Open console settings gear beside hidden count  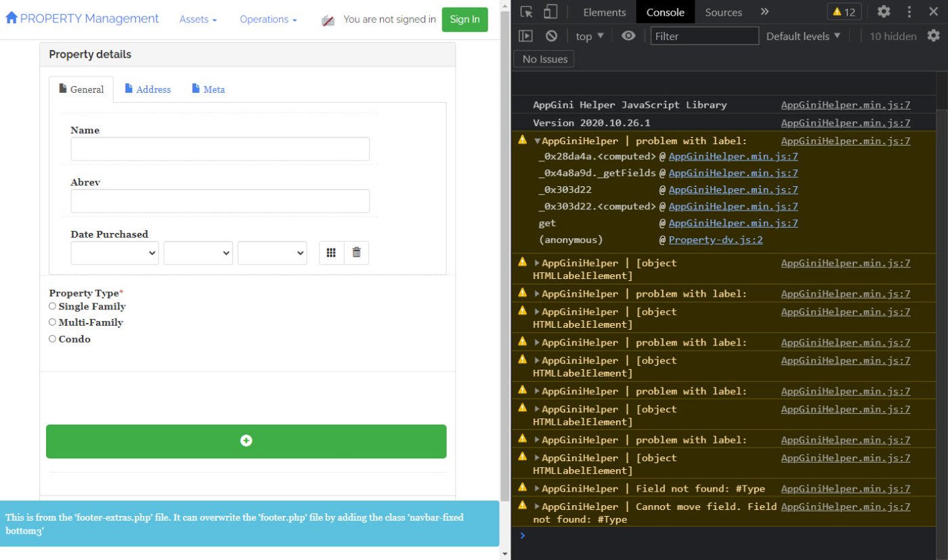coord(934,36)
